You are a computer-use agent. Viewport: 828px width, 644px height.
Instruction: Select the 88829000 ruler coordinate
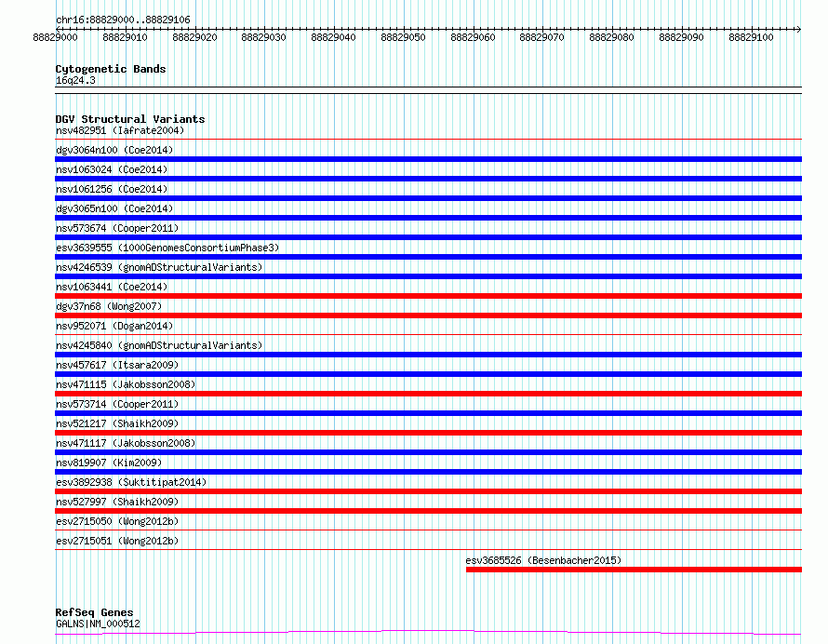[x=55, y=37]
